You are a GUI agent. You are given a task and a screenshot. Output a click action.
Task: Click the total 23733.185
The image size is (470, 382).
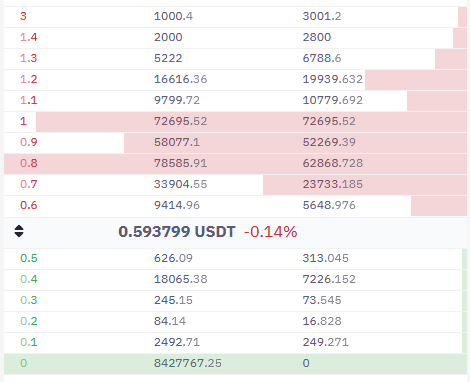(333, 184)
